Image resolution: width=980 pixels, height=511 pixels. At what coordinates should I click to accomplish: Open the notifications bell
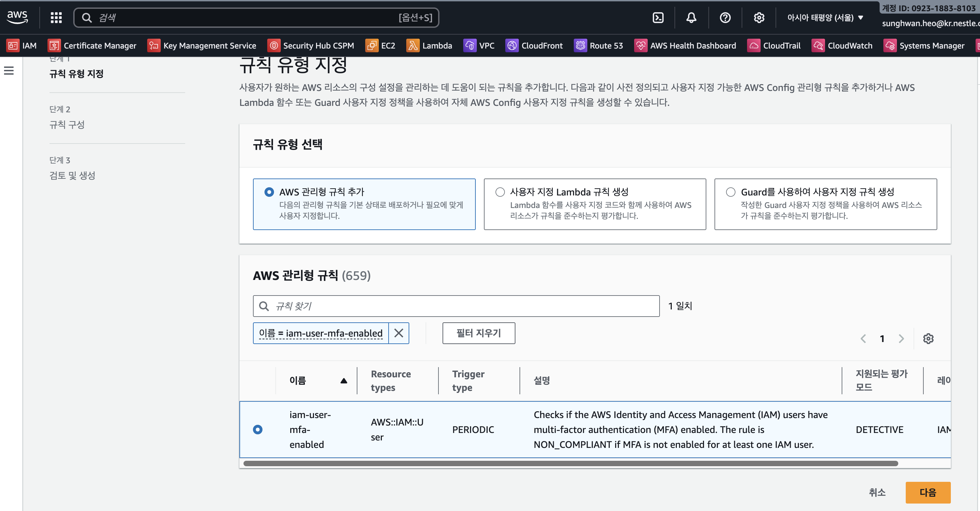691,18
